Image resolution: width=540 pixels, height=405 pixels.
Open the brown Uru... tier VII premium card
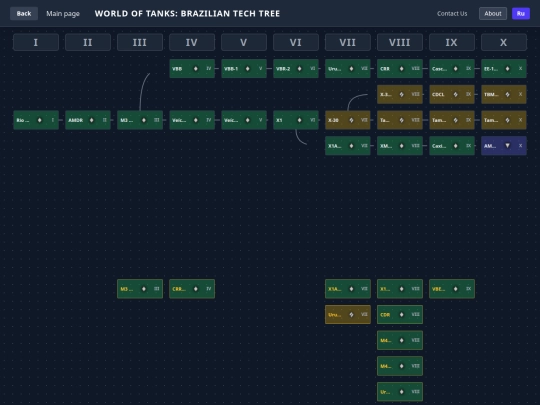click(x=348, y=314)
